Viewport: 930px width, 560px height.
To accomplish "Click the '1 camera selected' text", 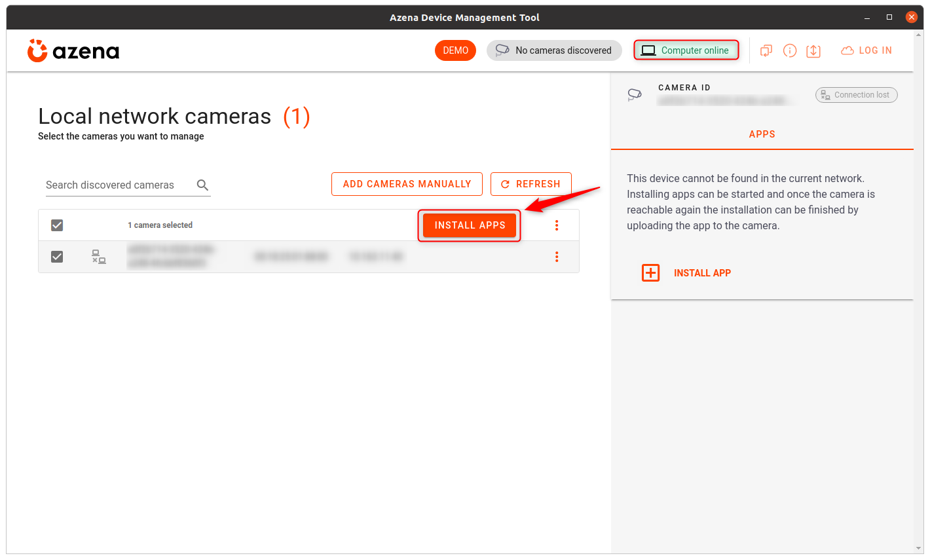I will click(160, 225).
